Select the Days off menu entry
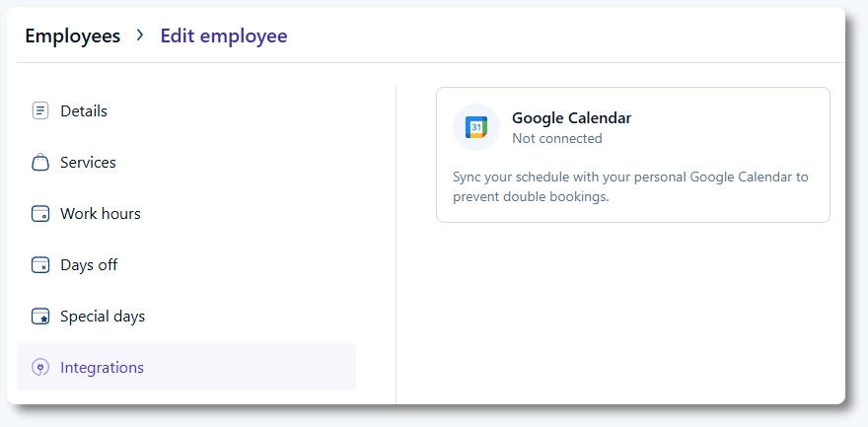 click(89, 265)
